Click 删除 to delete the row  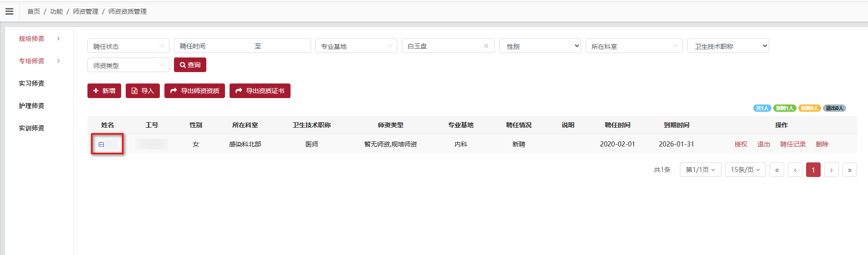pyautogui.click(x=822, y=144)
